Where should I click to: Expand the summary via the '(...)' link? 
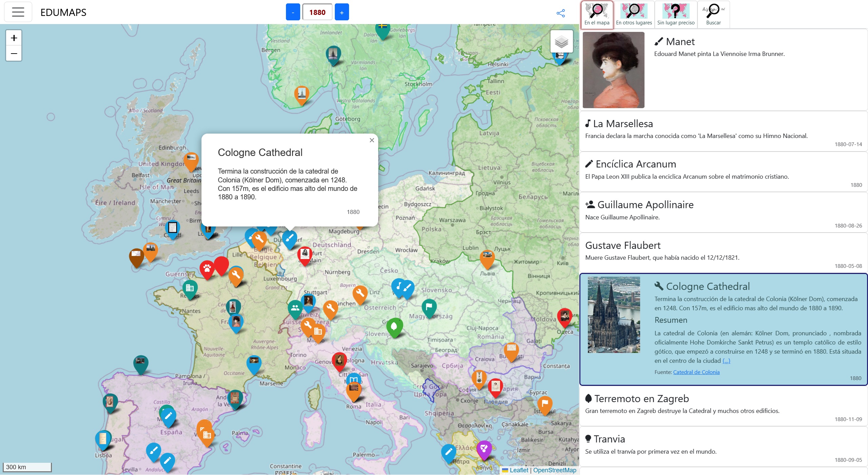tap(727, 361)
